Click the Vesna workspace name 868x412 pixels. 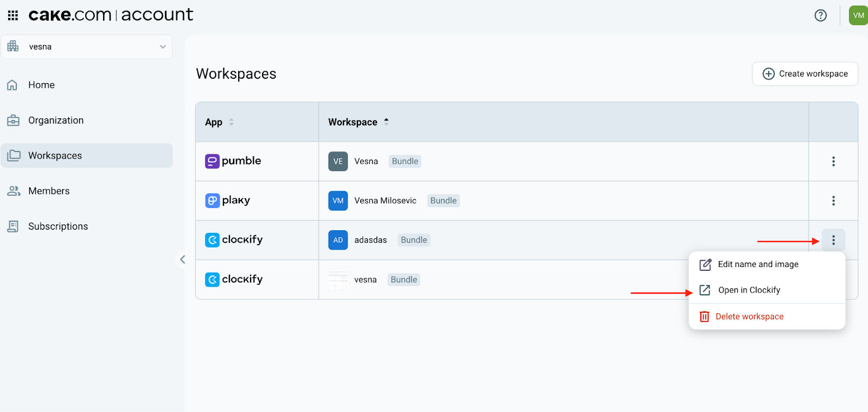pos(366,161)
